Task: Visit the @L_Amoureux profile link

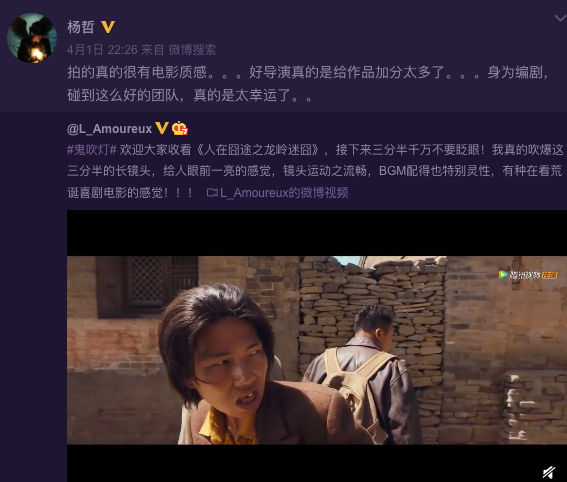Action: [x=110, y=129]
